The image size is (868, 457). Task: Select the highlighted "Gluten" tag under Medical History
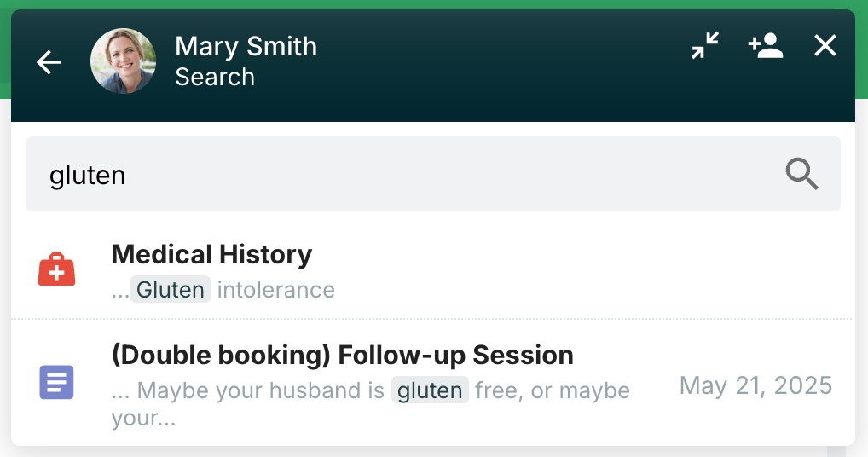[171, 290]
